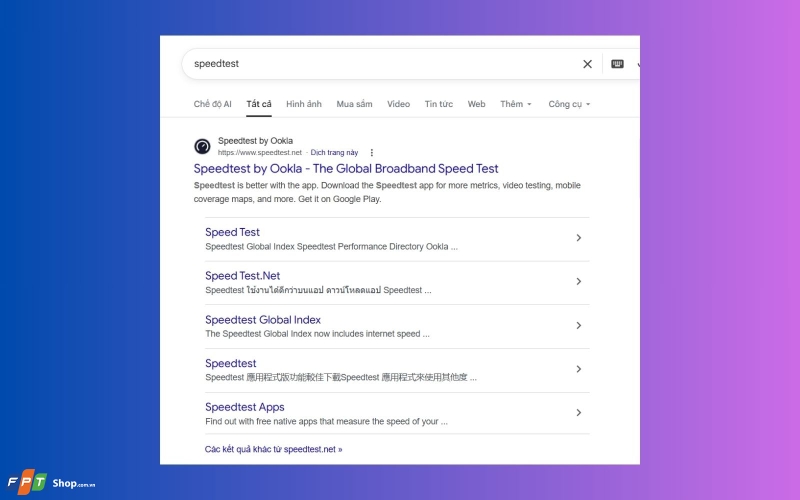
Task: Click the Dịch trang này link
Action: [334, 153]
